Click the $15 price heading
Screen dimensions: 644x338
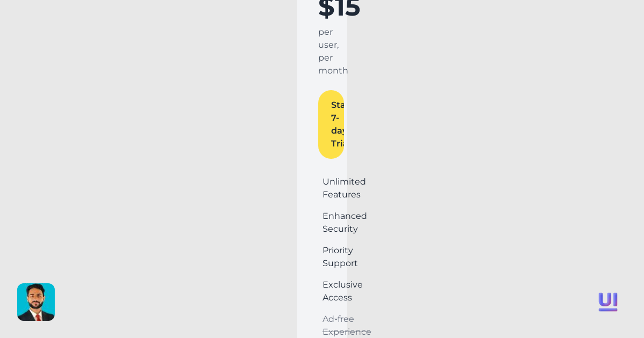click(x=339, y=8)
